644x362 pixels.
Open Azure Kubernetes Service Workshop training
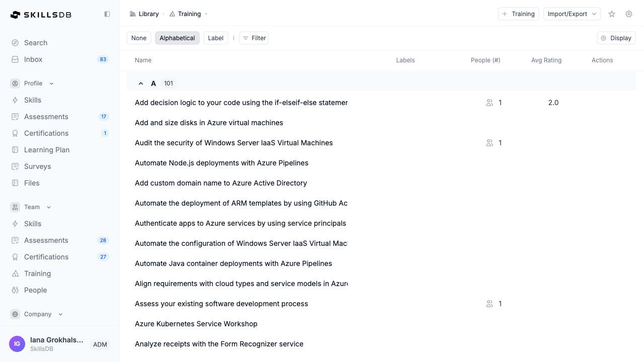[196, 324]
